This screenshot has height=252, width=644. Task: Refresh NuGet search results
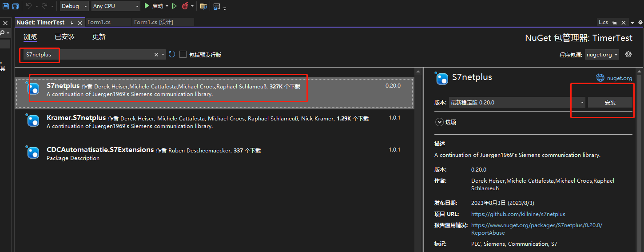coord(172,54)
